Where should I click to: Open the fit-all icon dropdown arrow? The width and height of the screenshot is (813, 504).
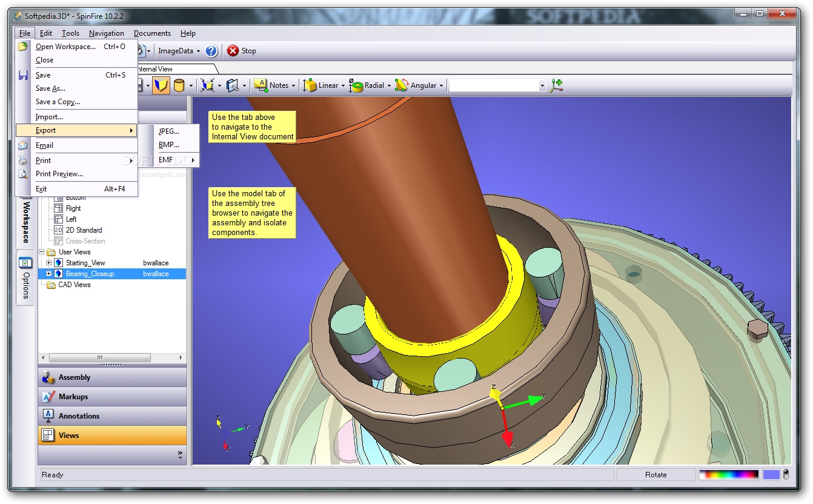coord(219,86)
